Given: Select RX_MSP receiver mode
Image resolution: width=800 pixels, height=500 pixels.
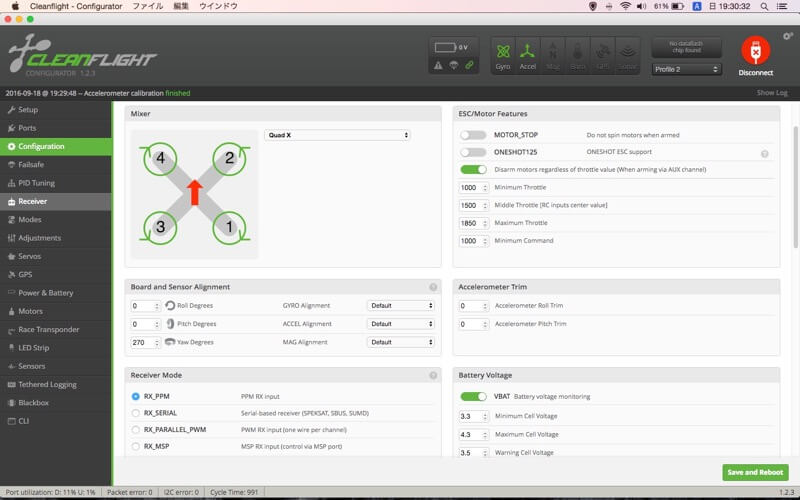Looking at the screenshot, I should click(x=136, y=446).
